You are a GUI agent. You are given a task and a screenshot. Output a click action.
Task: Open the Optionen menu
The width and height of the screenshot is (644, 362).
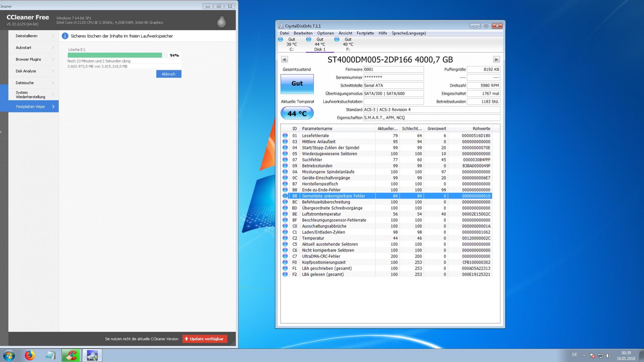coord(325,33)
